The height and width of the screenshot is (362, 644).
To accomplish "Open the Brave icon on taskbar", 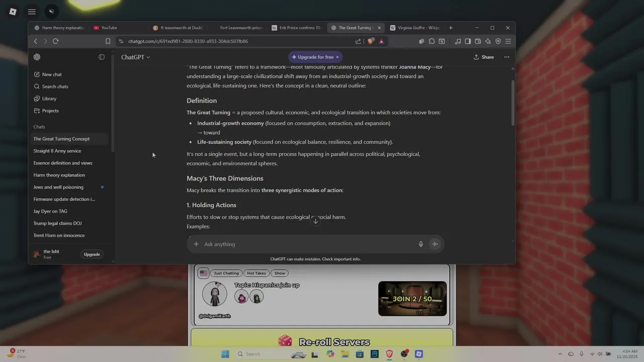I will [x=389, y=354].
